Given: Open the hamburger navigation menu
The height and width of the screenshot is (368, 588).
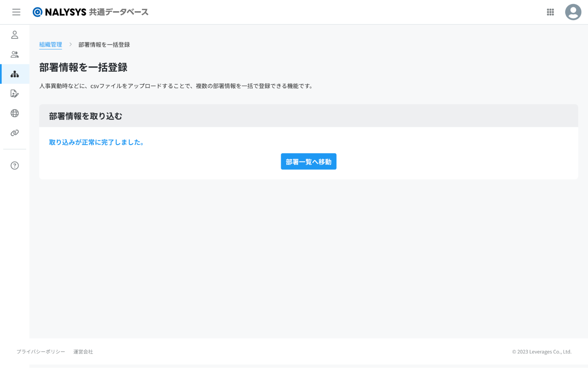Looking at the screenshot, I should click(x=16, y=12).
